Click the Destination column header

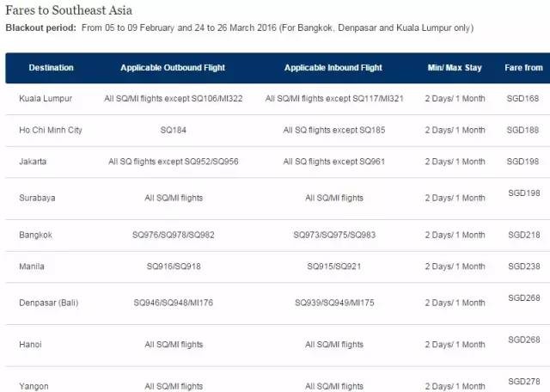coord(51,68)
